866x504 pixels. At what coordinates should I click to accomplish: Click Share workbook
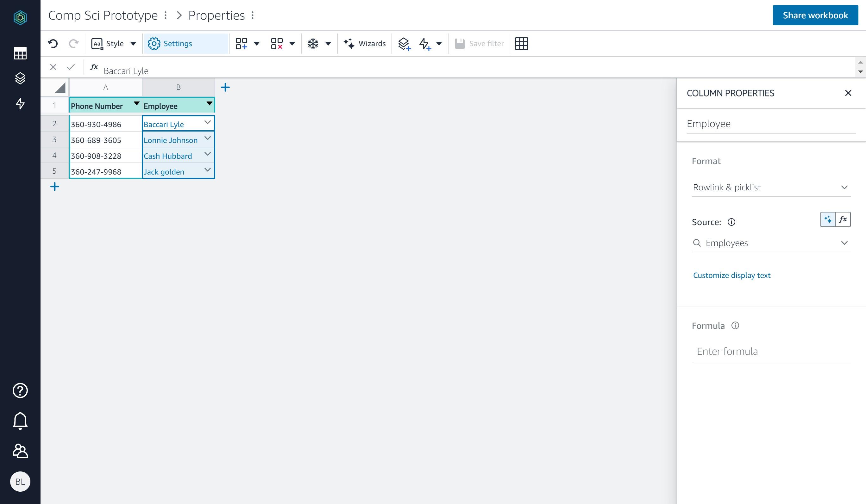(815, 15)
